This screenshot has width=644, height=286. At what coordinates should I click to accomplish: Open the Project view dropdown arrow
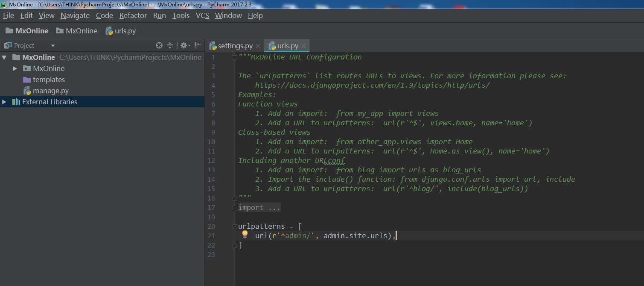53,46
